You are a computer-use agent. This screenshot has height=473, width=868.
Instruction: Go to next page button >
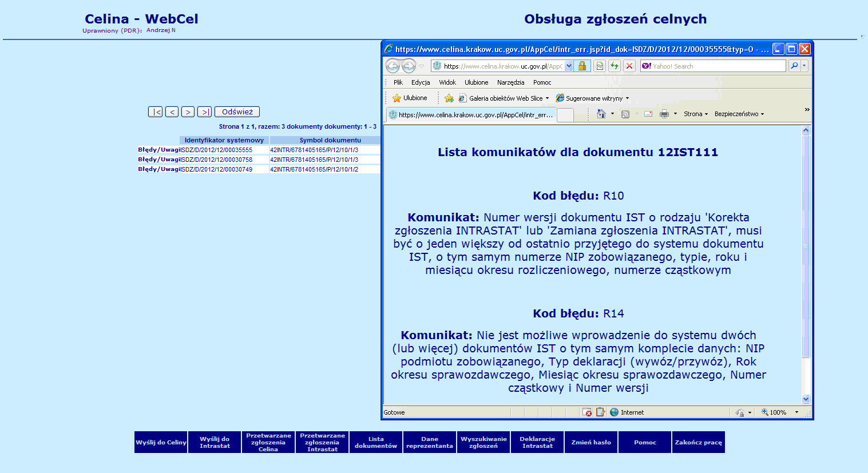[x=188, y=112]
